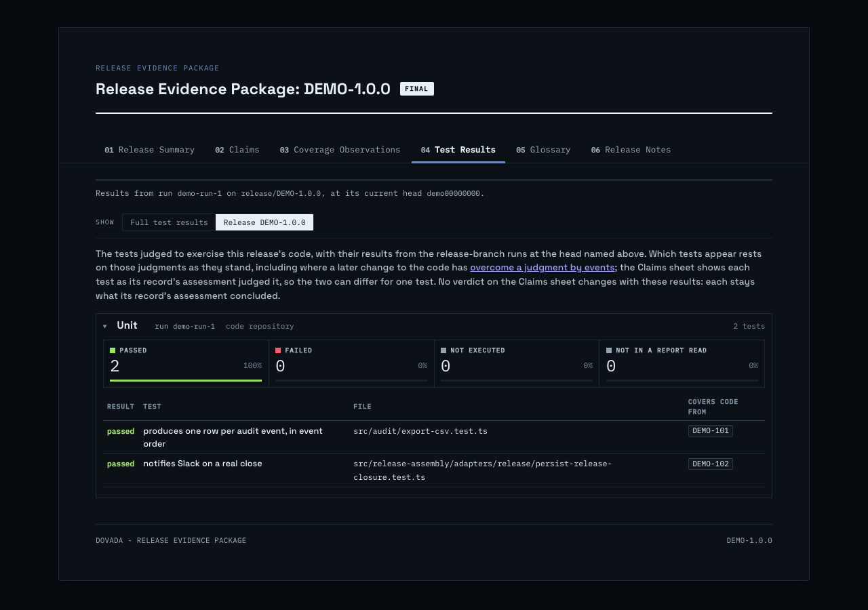This screenshot has height=610, width=868.
Task: Click the page title Release Evidence Package
Action: [243, 89]
